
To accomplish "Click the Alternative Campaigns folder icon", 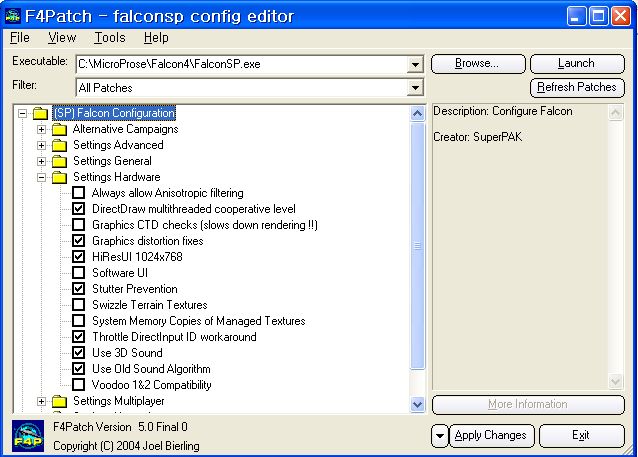I will point(59,129).
